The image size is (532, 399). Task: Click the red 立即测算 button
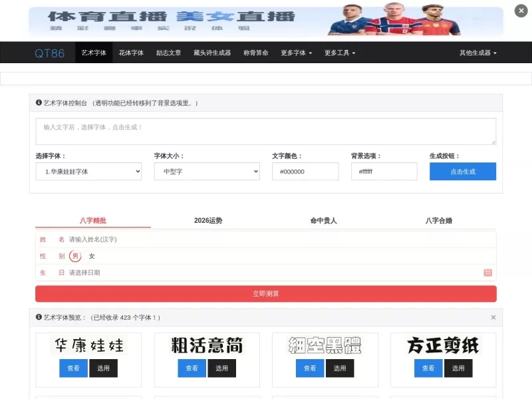265,294
